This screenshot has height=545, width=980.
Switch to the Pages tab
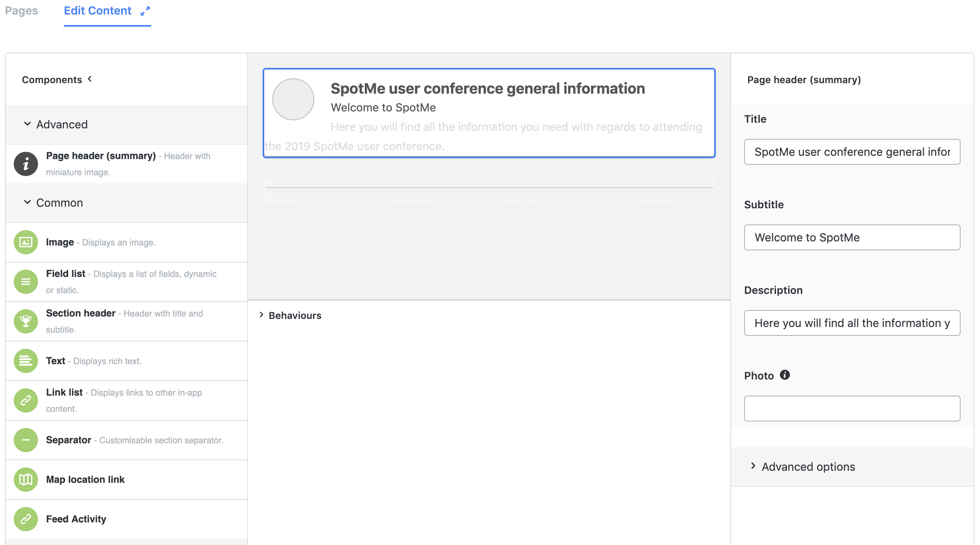point(21,11)
